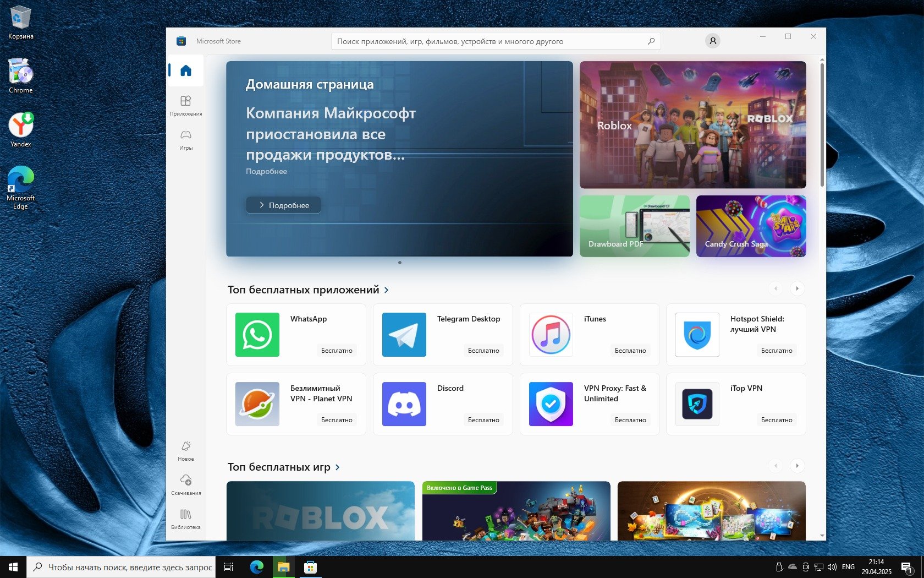924x578 pixels.
Task: Open the Библиотека in sidebar
Action: [x=186, y=519]
